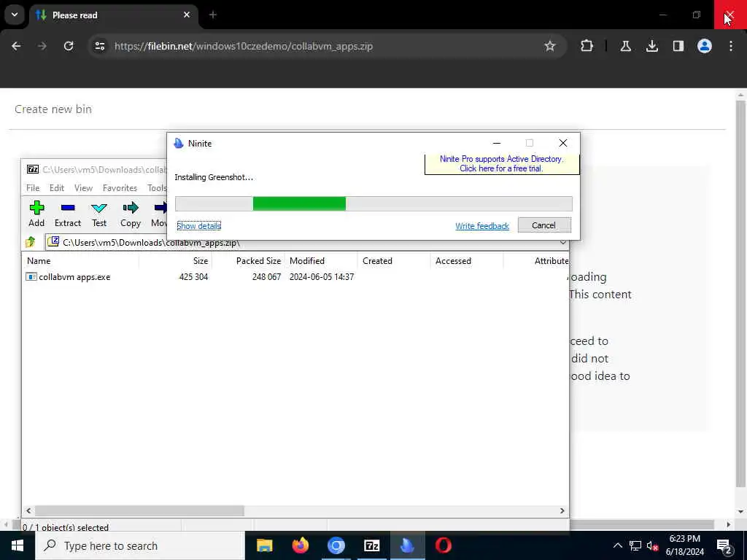Open the 7-Zip File menu
Screen dimensions: 747x560
(33, 187)
